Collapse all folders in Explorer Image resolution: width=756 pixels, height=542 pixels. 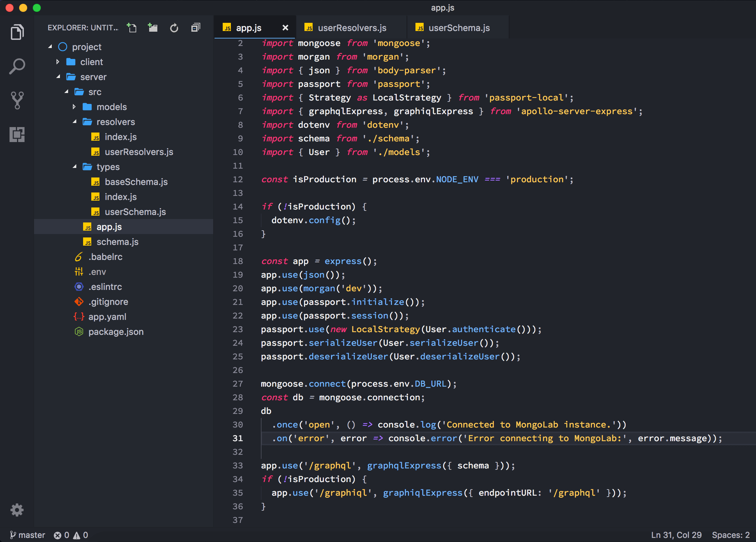(196, 28)
